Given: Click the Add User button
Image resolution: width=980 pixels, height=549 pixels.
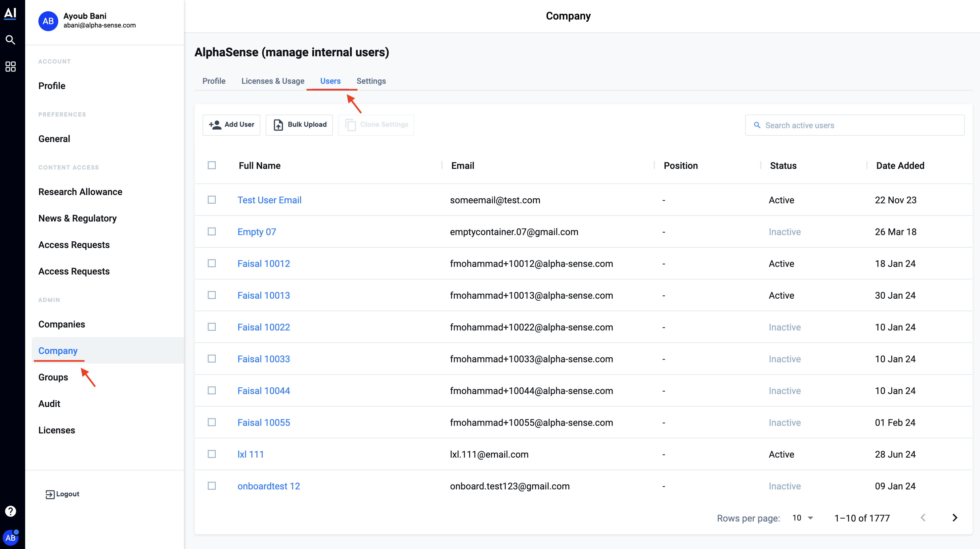Looking at the screenshot, I should click(x=231, y=125).
